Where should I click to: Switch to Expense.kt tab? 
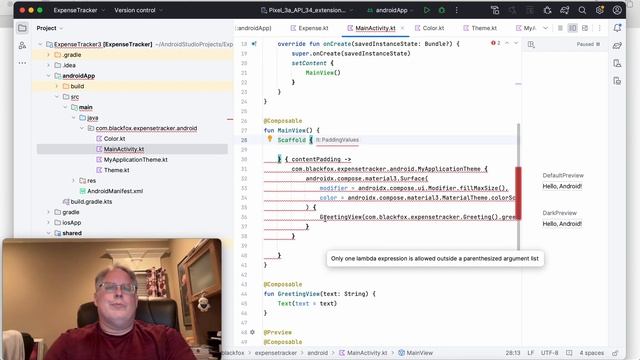tap(309, 28)
